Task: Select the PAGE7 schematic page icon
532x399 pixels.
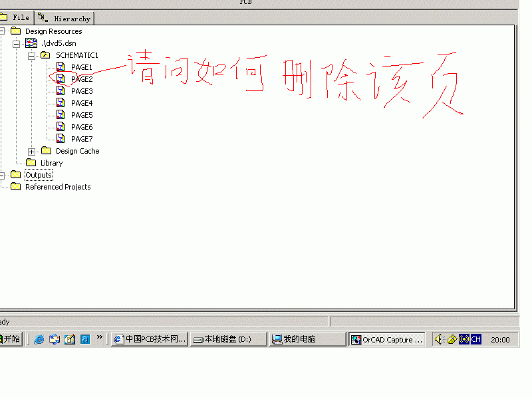Action: coord(61,138)
